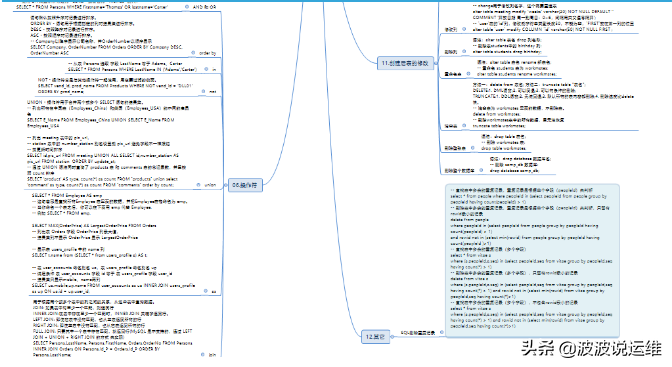Collapse the 'join' subtopic circle
672x367 pixels.
point(203,355)
